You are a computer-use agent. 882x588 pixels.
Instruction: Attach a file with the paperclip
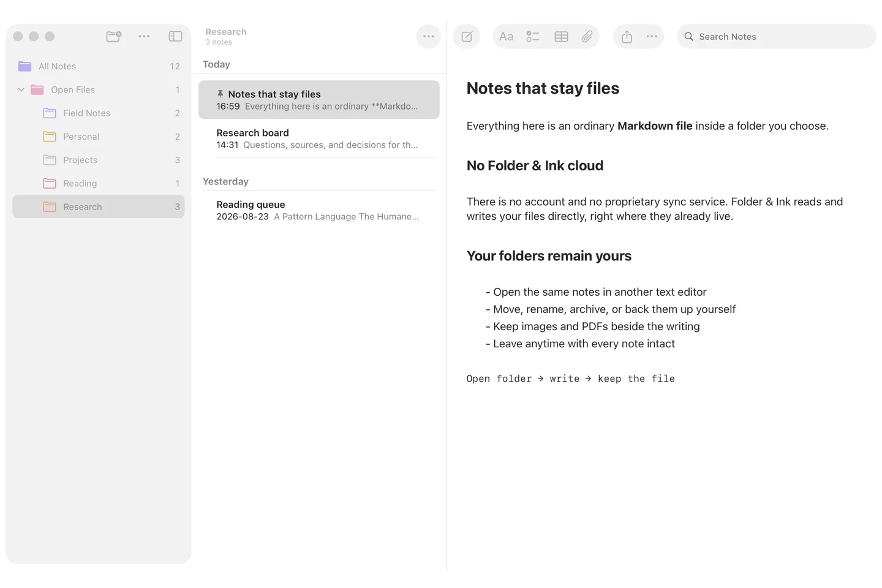(587, 36)
